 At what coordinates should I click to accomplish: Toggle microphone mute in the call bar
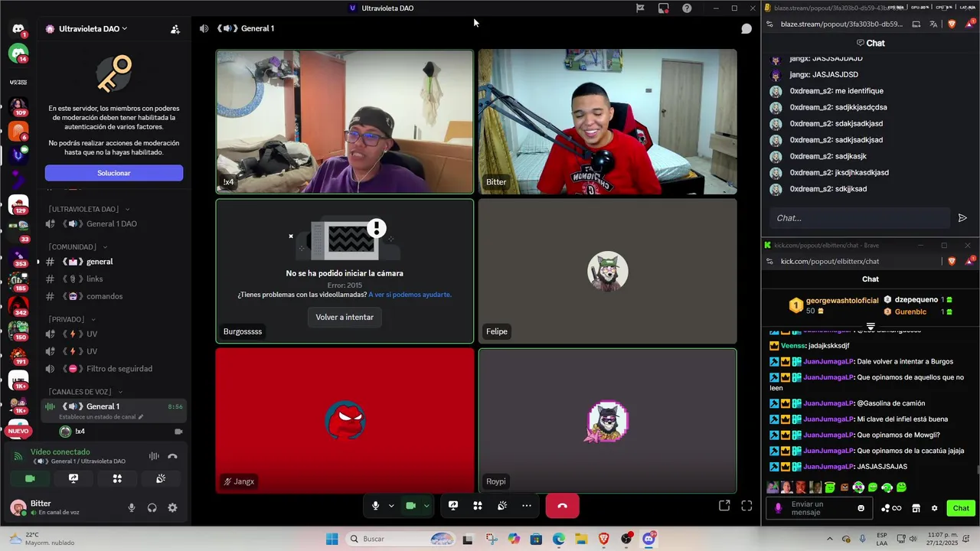(375, 505)
